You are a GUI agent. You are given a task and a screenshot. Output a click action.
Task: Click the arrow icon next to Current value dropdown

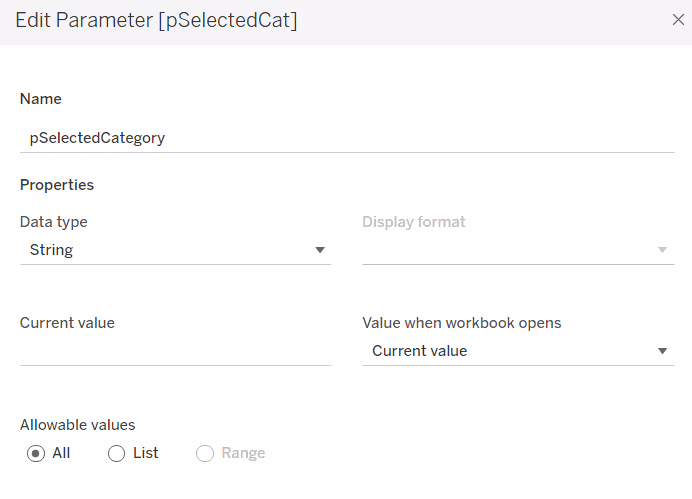click(x=662, y=351)
